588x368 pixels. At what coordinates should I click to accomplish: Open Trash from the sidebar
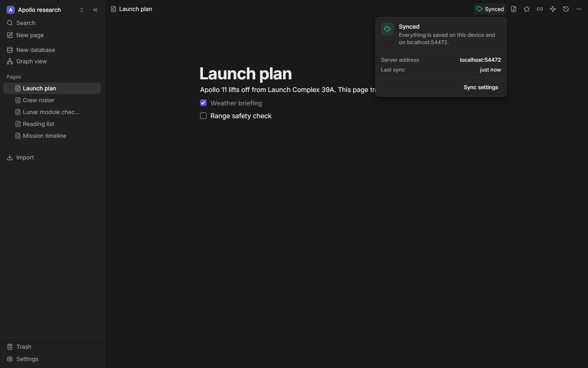pyautogui.click(x=52, y=347)
